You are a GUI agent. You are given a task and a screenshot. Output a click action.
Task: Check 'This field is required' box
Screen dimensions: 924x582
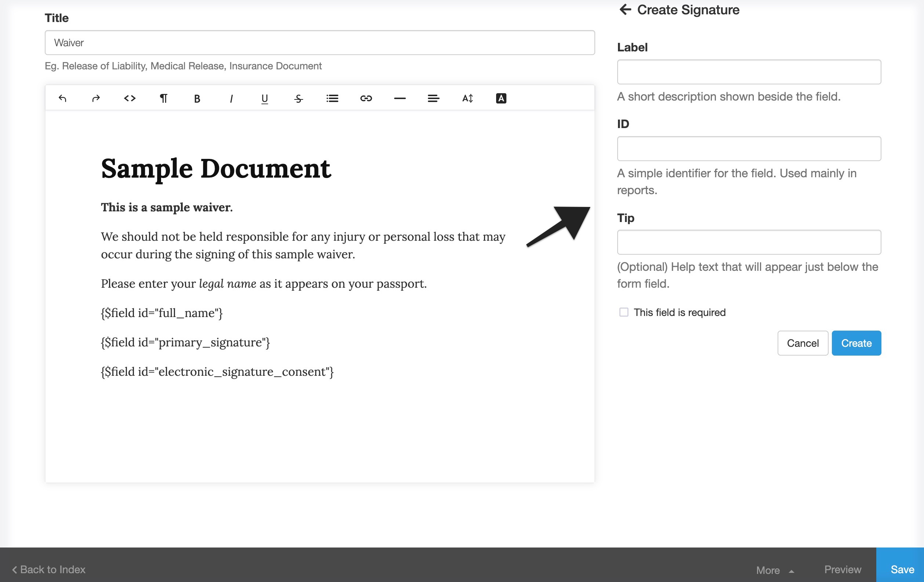tap(624, 312)
